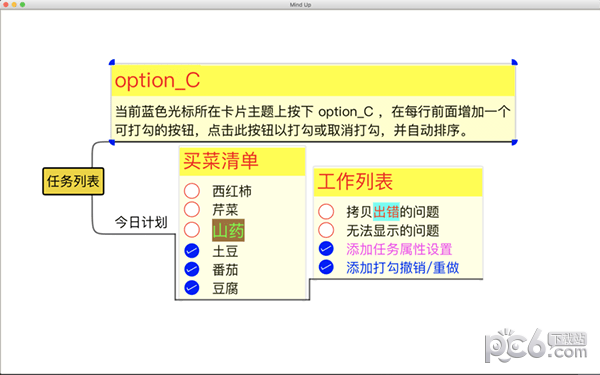600x375 pixels.
Task: Click the 土豆 item text
Action: click(x=225, y=251)
